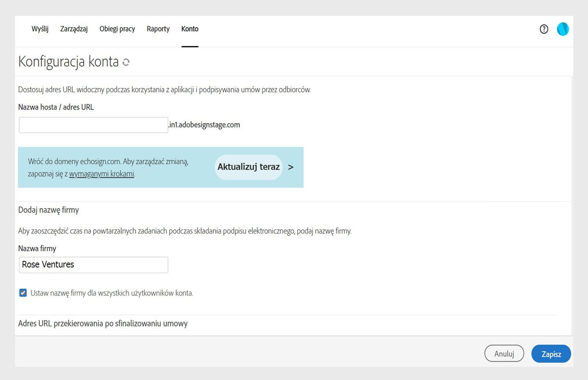Select the Konto tab
Viewport: 588px width, 380px height.
click(x=190, y=29)
